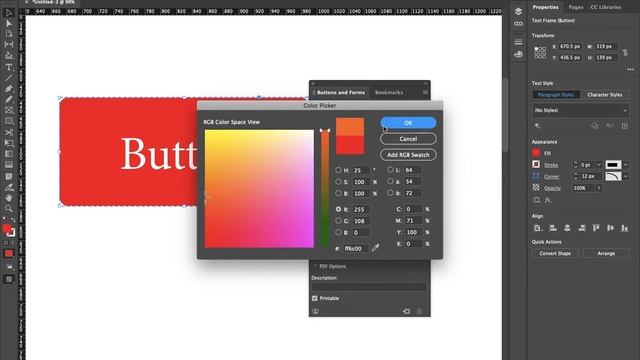The height and width of the screenshot is (360, 640).
Task: Click Convert Shape quick action
Action: coord(555,253)
